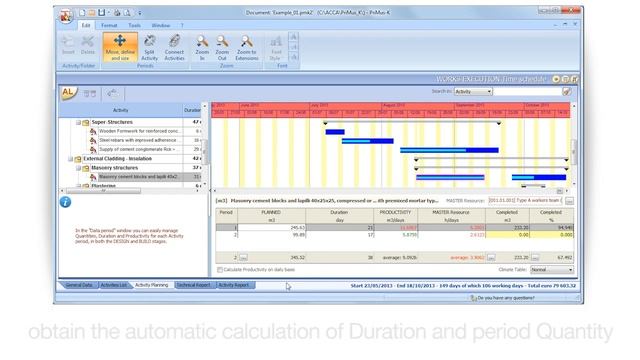Click the long Supply of cement Gantt bar
The width and height of the screenshot is (640, 360).
pos(449,150)
